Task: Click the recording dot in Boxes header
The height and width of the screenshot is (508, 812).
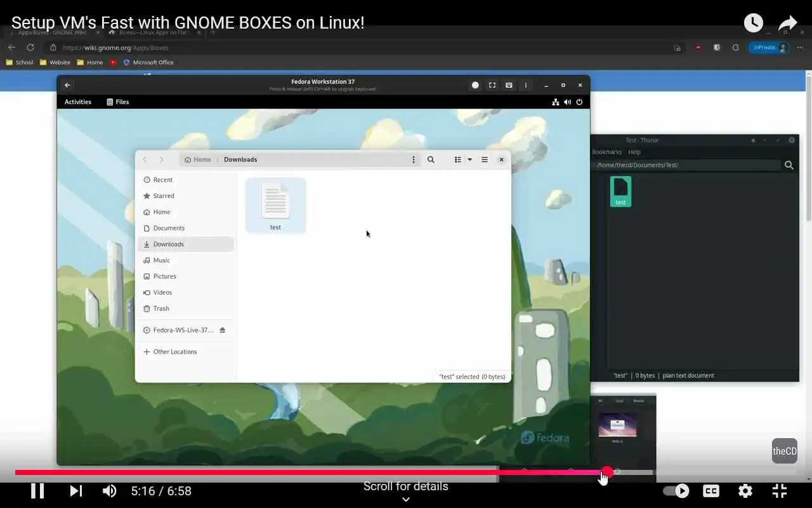Action: 475,85
